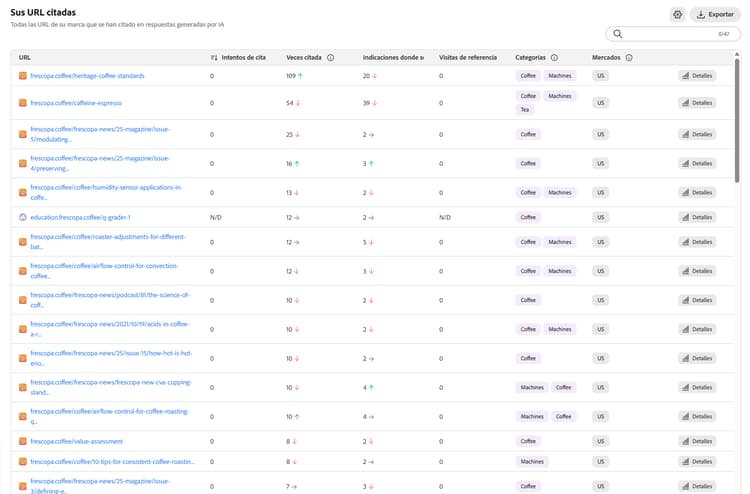Image resolution: width=750 pixels, height=494 pixels.
Task: Click page icon beside value-assessment
Action: (22, 441)
